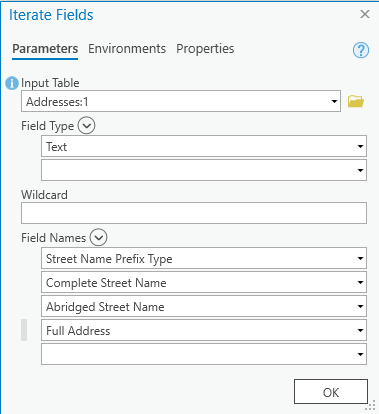
Task: Click the Field Names label text
Action: (x=54, y=238)
